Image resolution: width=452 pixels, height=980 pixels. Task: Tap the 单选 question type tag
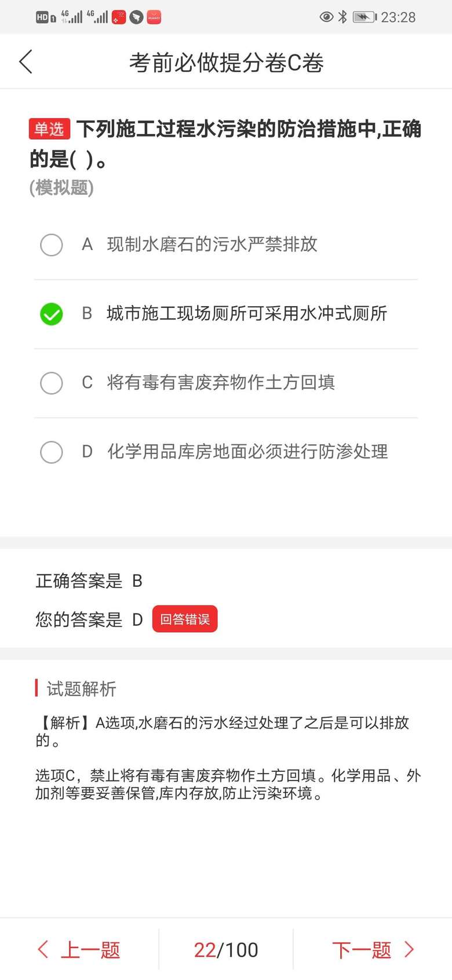(x=49, y=129)
